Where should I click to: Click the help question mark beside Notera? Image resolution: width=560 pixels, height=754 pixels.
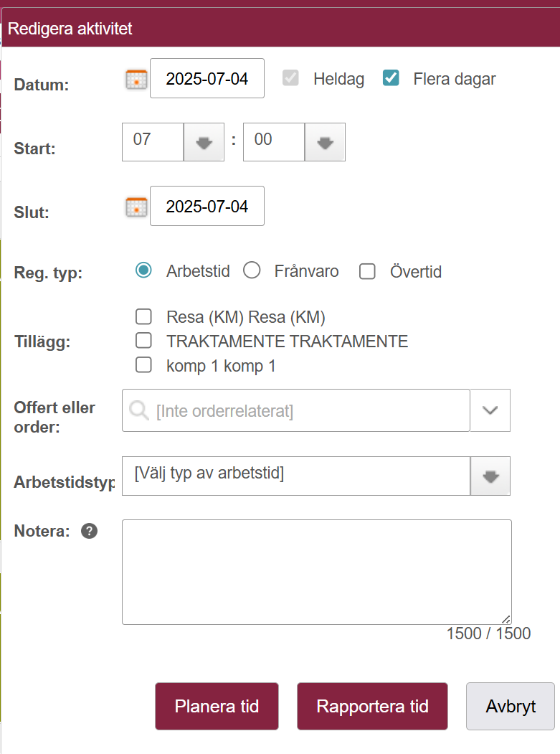point(90,531)
